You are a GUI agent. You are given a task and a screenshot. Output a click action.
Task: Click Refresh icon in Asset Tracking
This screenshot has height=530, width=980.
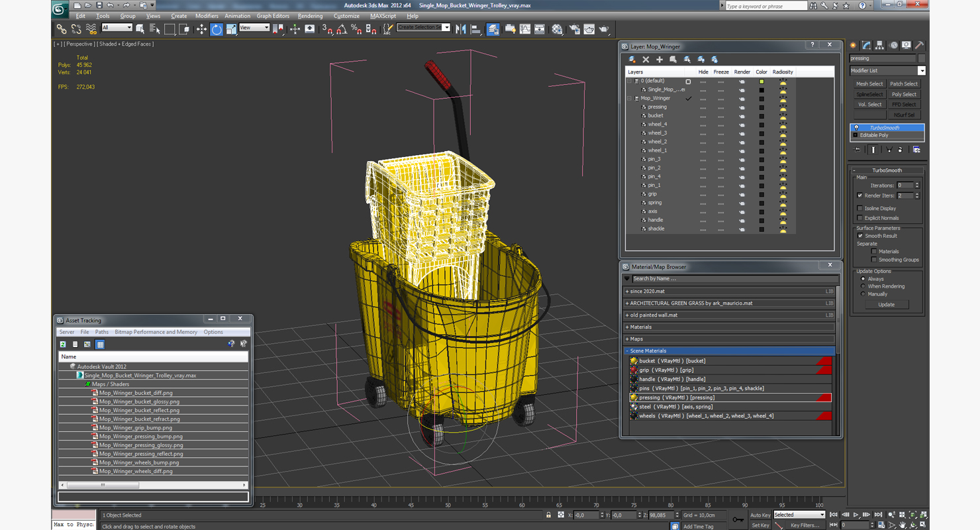(63, 344)
